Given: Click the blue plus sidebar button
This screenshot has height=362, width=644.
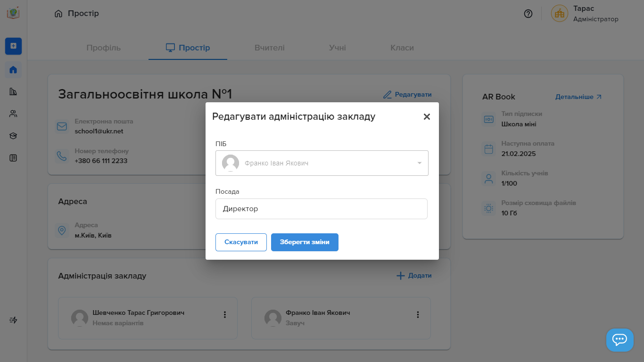Looking at the screenshot, I should click(13, 46).
